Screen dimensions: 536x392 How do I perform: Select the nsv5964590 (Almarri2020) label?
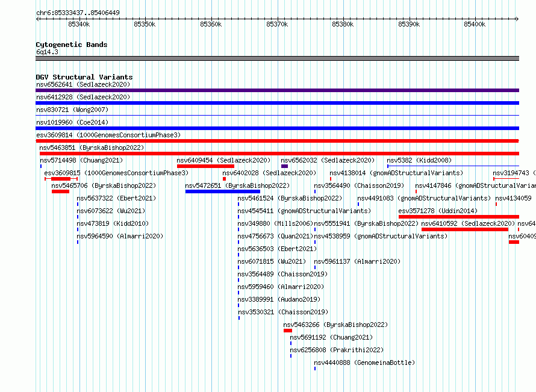(120, 236)
